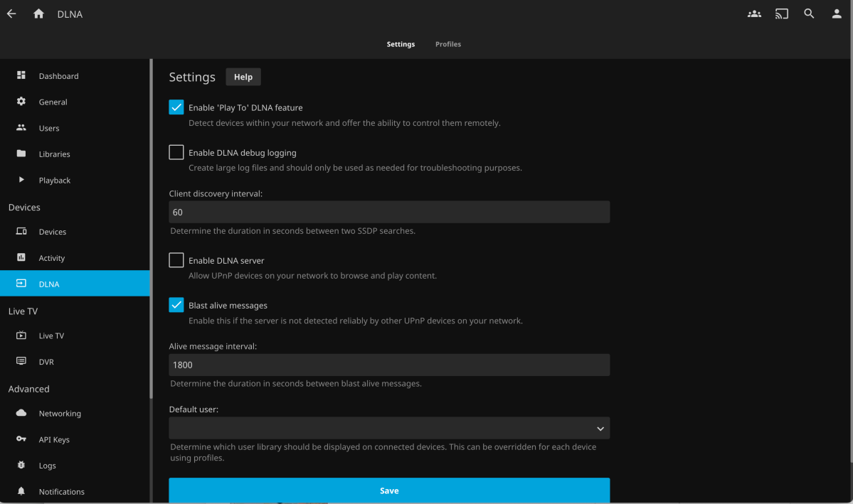Viewport: 853px width, 504px height.
Task: Click the Help button
Action: (243, 77)
